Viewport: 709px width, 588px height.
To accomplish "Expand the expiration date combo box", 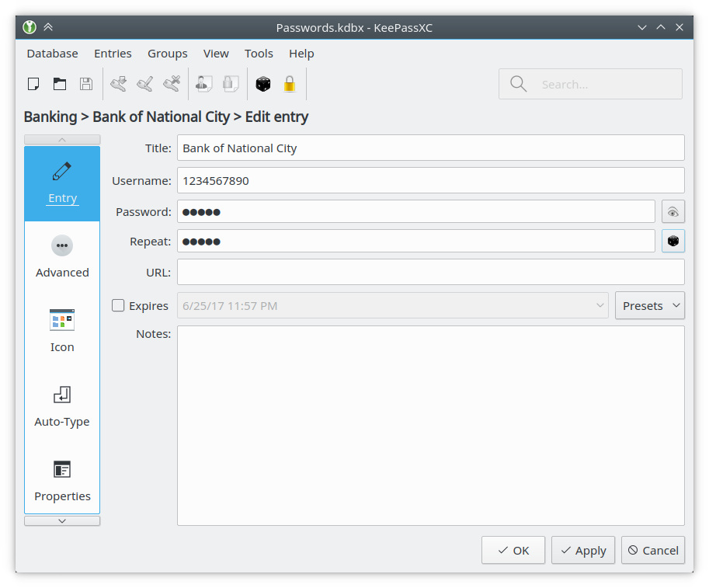I will pyautogui.click(x=600, y=306).
